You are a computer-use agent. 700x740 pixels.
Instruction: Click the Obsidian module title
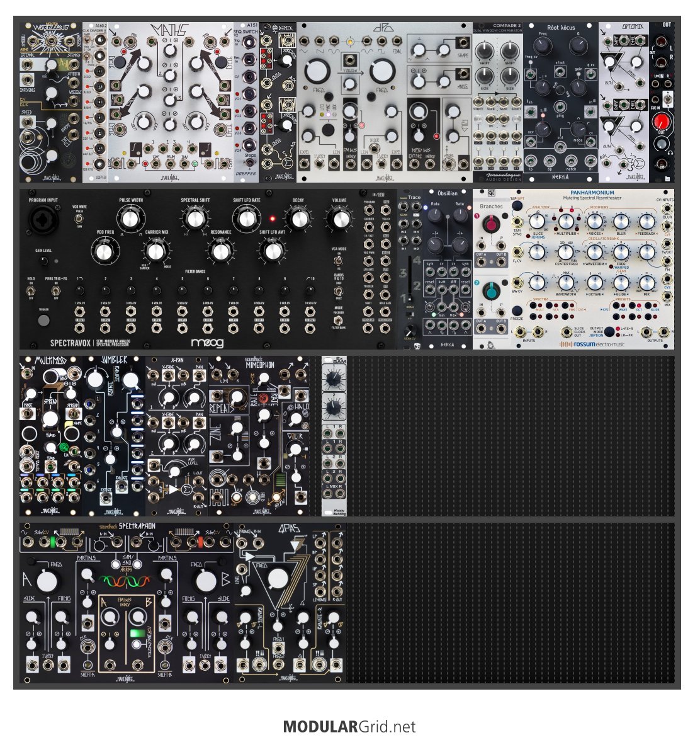[447, 193]
